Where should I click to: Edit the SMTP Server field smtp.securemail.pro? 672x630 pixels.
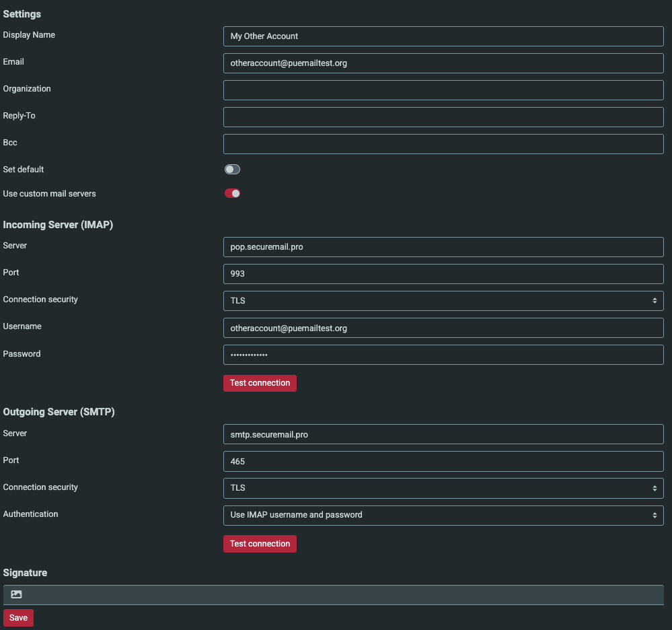[443, 434]
